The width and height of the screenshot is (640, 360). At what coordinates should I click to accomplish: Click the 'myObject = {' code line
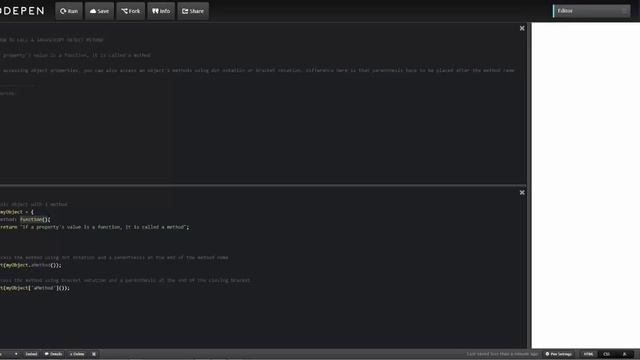tap(17, 212)
